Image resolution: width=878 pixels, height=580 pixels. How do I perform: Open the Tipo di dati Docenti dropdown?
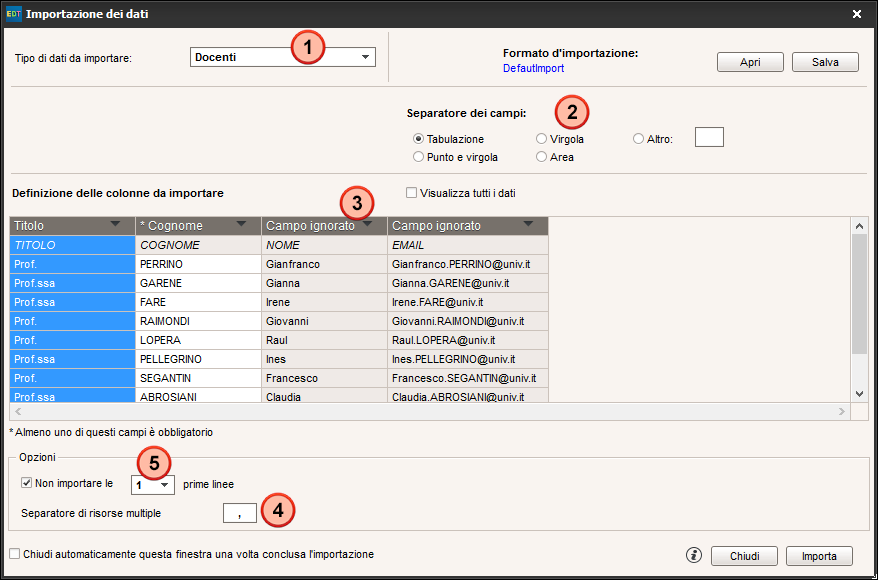[283, 57]
